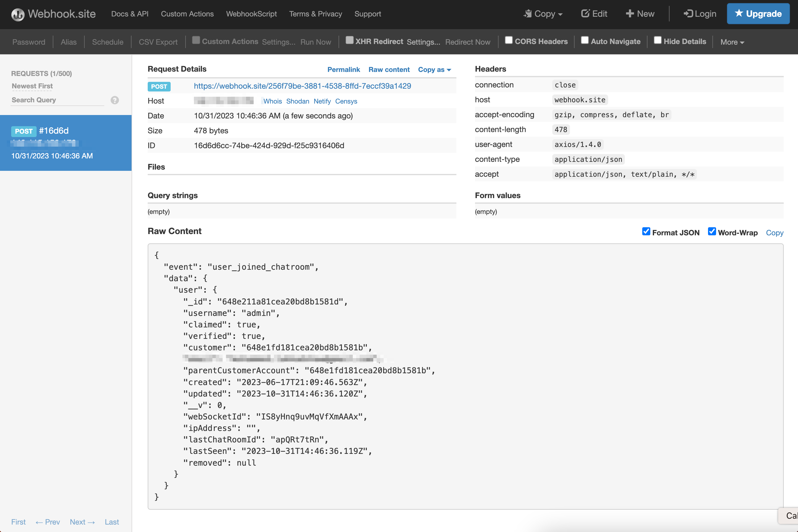Enable the XHR Redirect checkbox
This screenshot has height=532, width=798.
(x=349, y=40)
